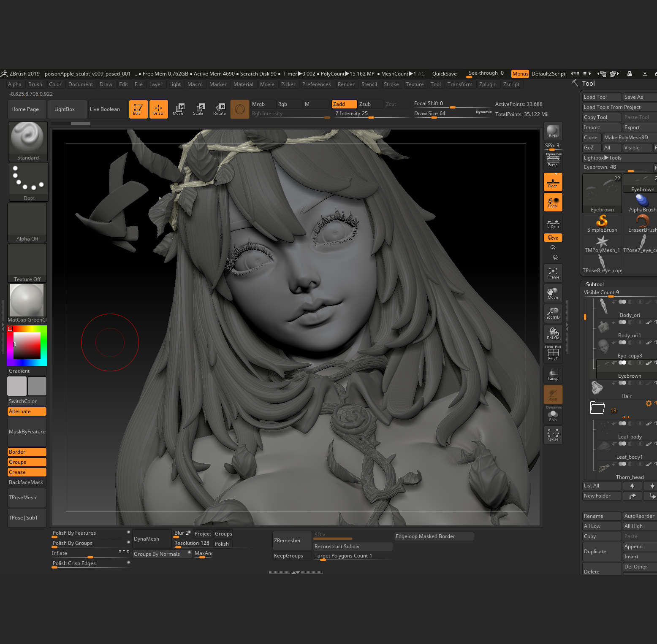The width and height of the screenshot is (657, 644).
Task: Switch to Scale mode in top shelf
Action: pyautogui.click(x=198, y=109)
